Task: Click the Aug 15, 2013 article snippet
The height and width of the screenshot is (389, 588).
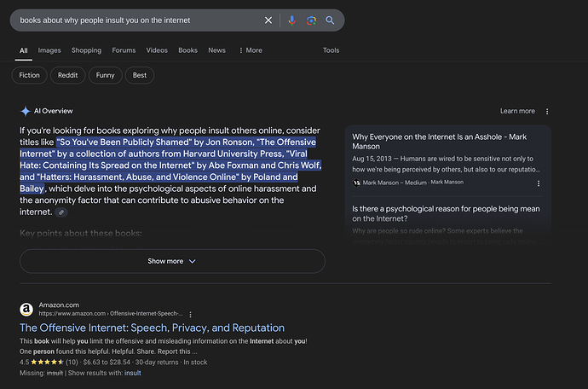Action: click(447, 164)
